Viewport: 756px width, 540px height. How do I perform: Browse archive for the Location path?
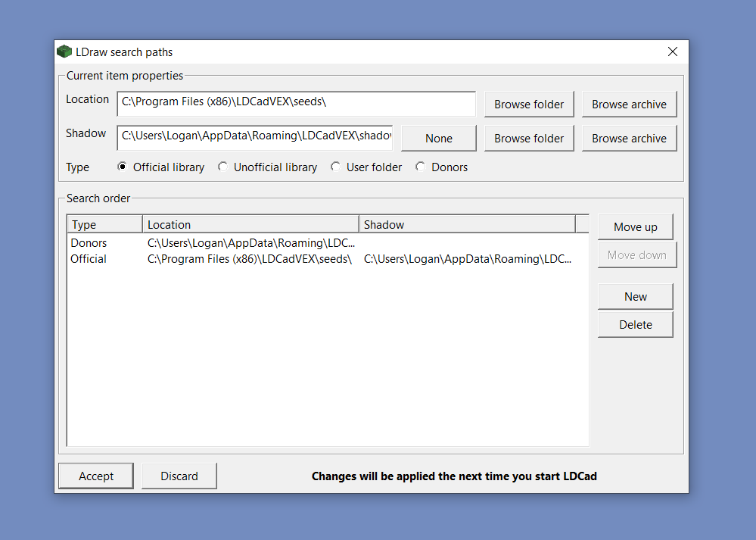click(x=629, y=105)
